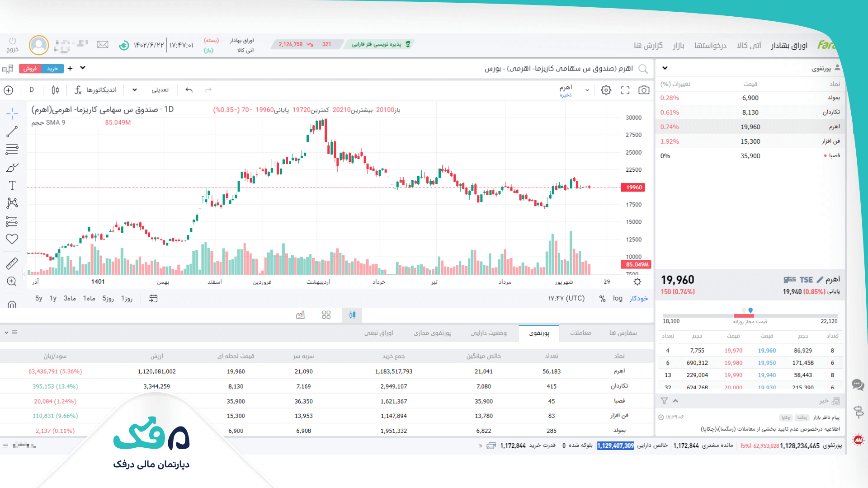The width and height of the screenshot is (868, 488).
Task: Select the text annotation tool
Action: click(12, 185)
